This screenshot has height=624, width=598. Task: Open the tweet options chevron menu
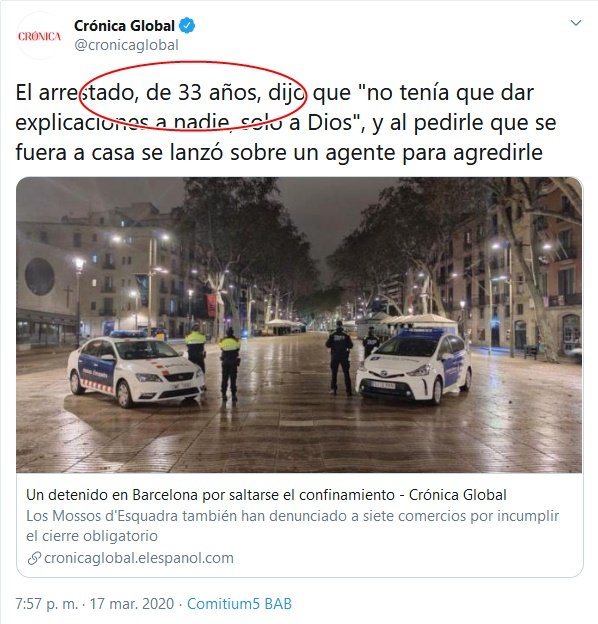(576, 23)
